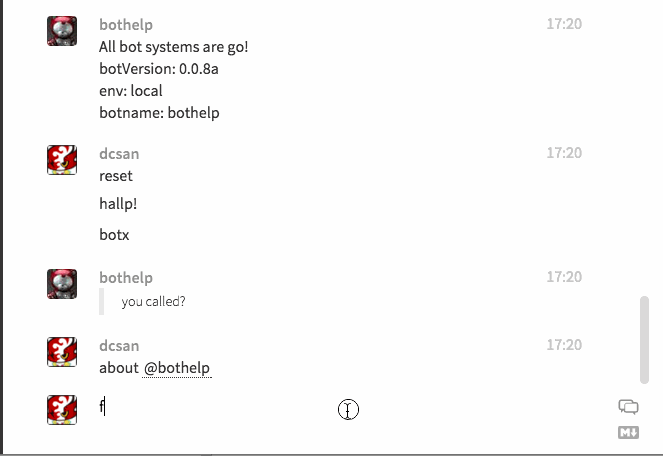Click the 17:20 timestamp on the first bothelp message

coord(564,24)
